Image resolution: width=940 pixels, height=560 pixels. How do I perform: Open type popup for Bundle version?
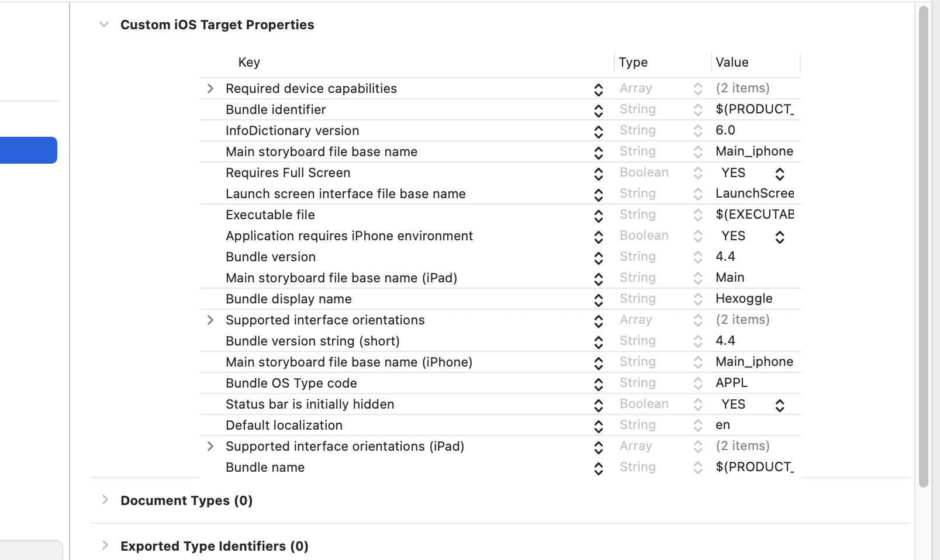(698, 257)
